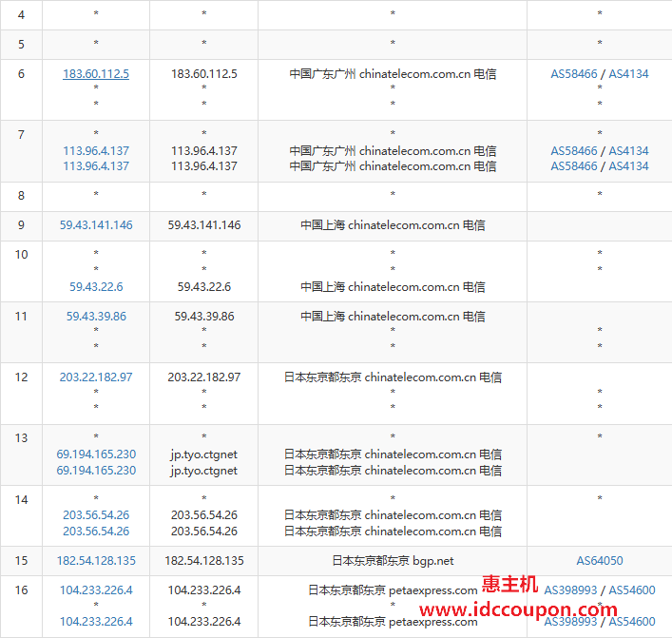The image size is (672, 638).
Task: Click second 69.194.165.230 link in hop 13
Action: pos(96,471)
